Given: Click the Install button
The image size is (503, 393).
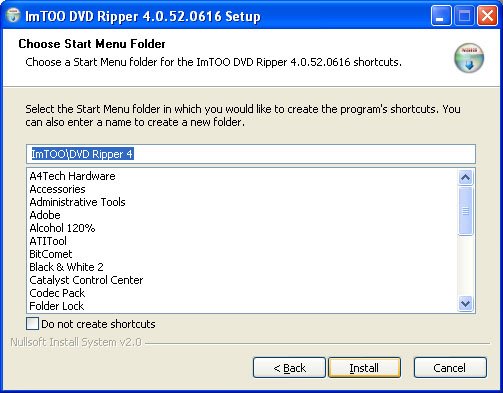Looking at the screenshot, I should tap(364, 368).
